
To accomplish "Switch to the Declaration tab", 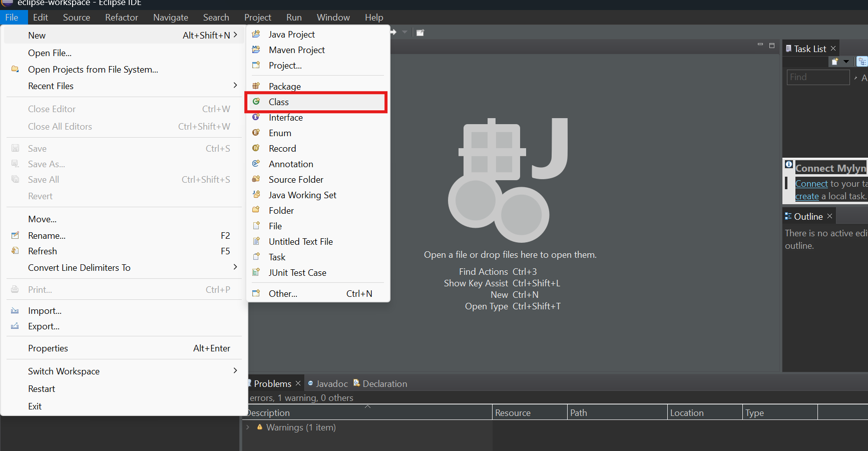I will pyautogui.click(x=380, y=384).
